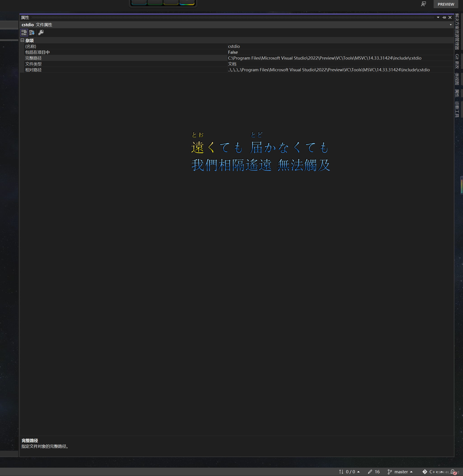The image size is (463, 476).
Task: Switch property grid to categorized view
Action: click(x=24, y=33)
